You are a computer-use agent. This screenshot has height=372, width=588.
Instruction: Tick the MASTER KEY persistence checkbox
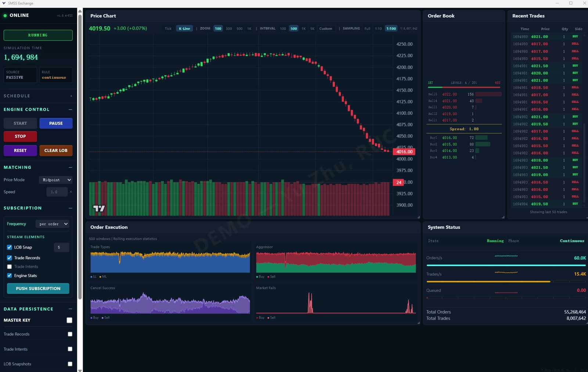coord(69,320)
